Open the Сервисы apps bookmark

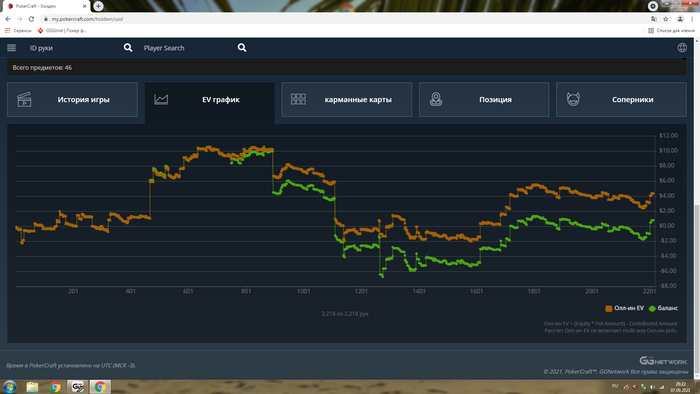(18, 31)
